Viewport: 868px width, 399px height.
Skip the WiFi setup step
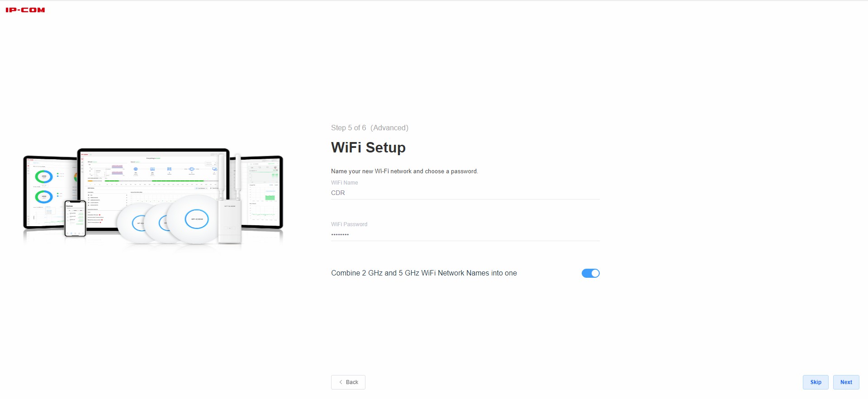coord(816,382)
